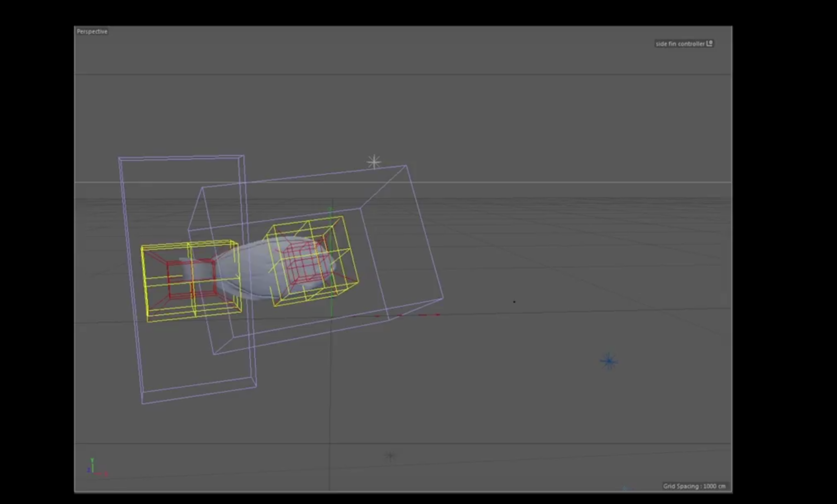The width and height of the screenshot is (837, 504).
Task: Click the "Perspective" viewport label
Action: (92, 31)
